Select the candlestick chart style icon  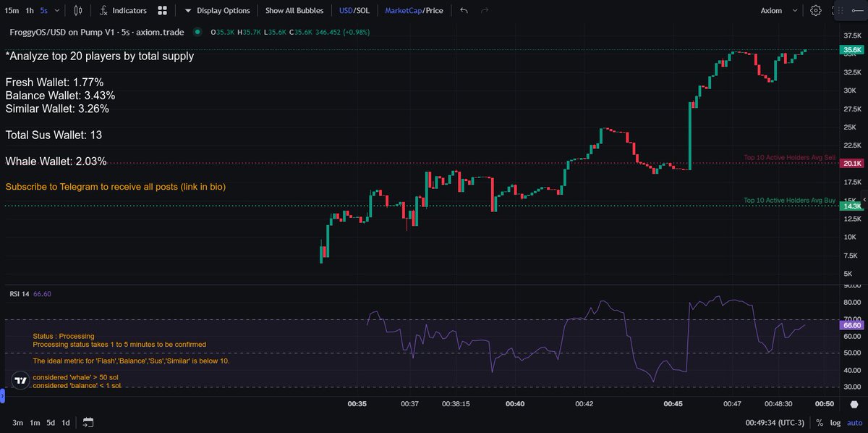[x=80, y=10]
